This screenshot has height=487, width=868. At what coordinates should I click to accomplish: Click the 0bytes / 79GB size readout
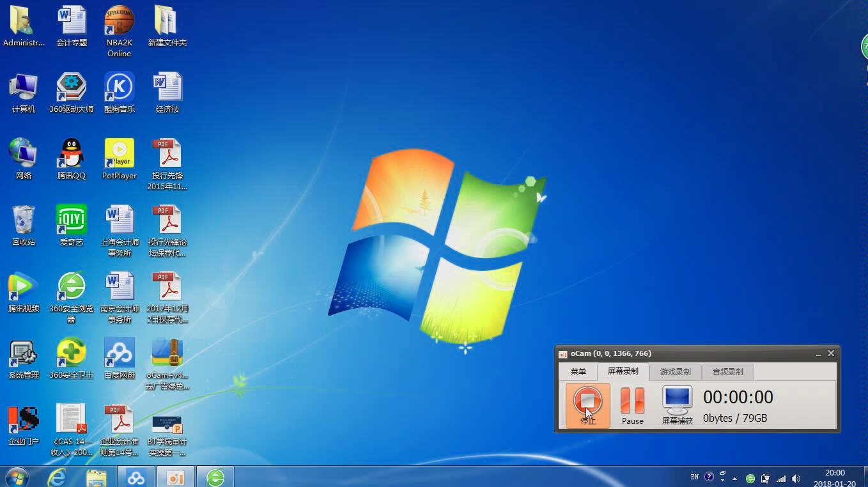pyautogui.click(x=735, y=418)
